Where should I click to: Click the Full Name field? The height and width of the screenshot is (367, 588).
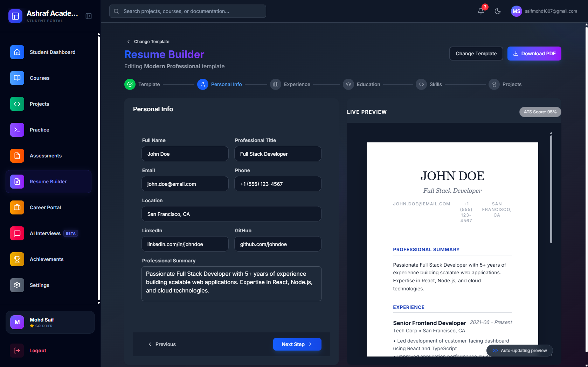(185, 154)
